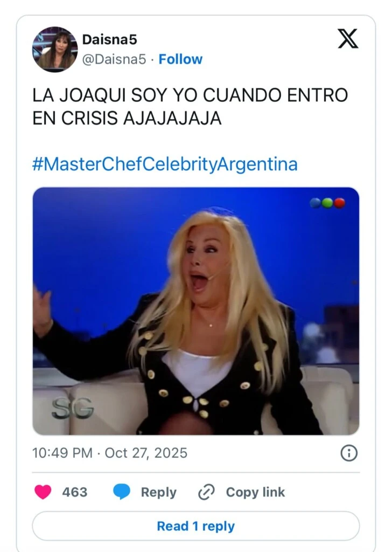Viewport: 392px width, 552px height.
Task: Click the 463 likes count
Action: [74, 492]
